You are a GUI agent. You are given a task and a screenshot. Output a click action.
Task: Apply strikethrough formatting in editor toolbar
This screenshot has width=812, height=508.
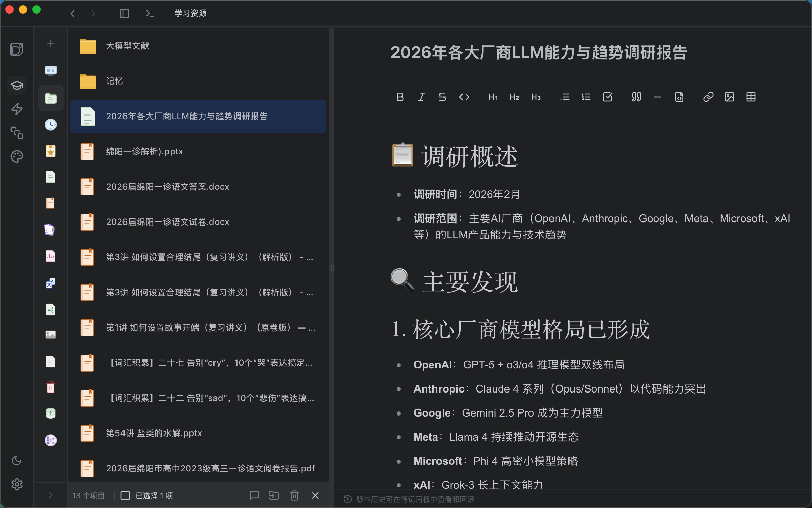(x=443, y=97)
